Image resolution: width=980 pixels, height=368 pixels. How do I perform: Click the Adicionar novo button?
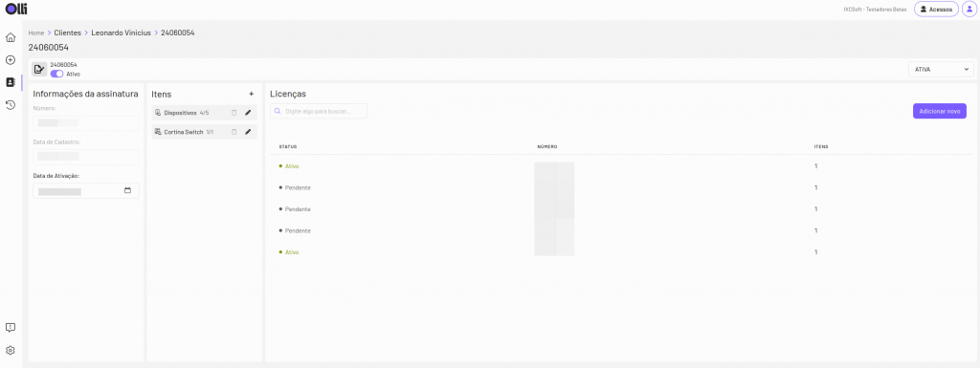[940, 111]
